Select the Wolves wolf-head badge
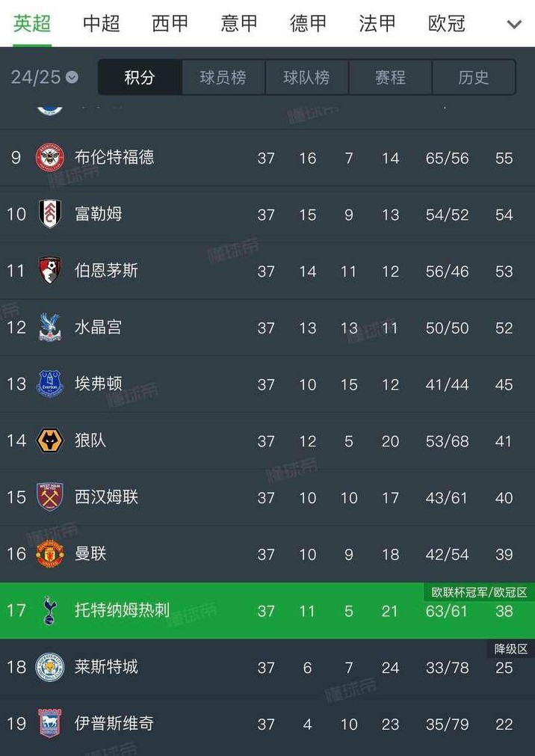The width and height of the screenshot is (535, 756). (x=49, y=441)
